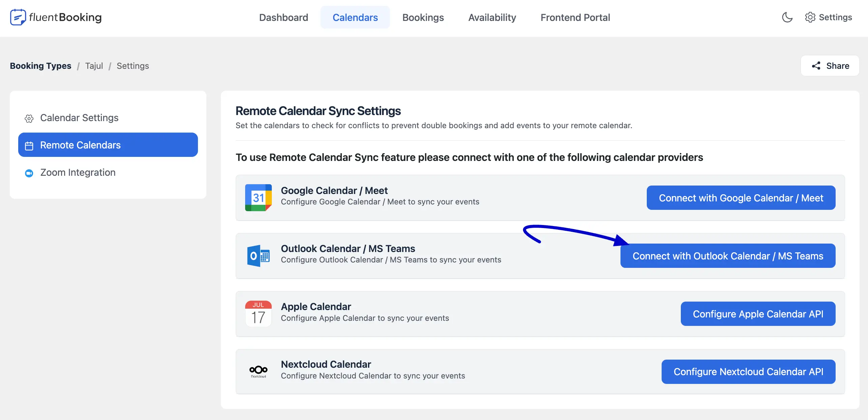
Task: Click the Tajul breadcrumb
Action: pyautogui.click(x=94, y=66)
